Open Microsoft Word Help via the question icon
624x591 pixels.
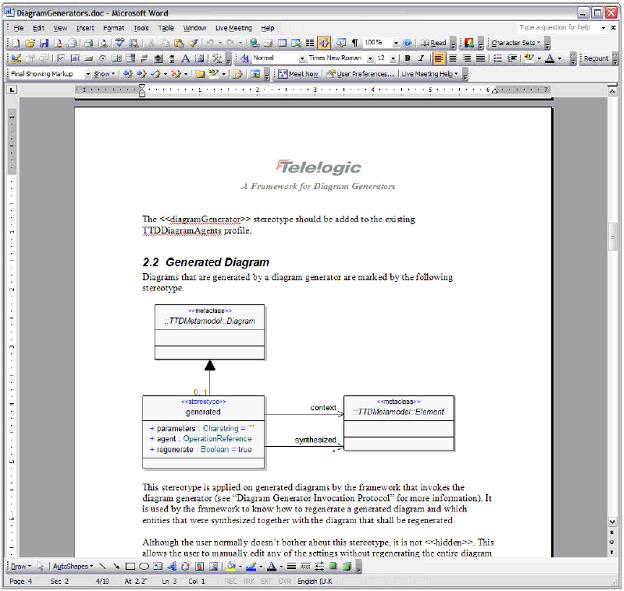tap(407, 43)
